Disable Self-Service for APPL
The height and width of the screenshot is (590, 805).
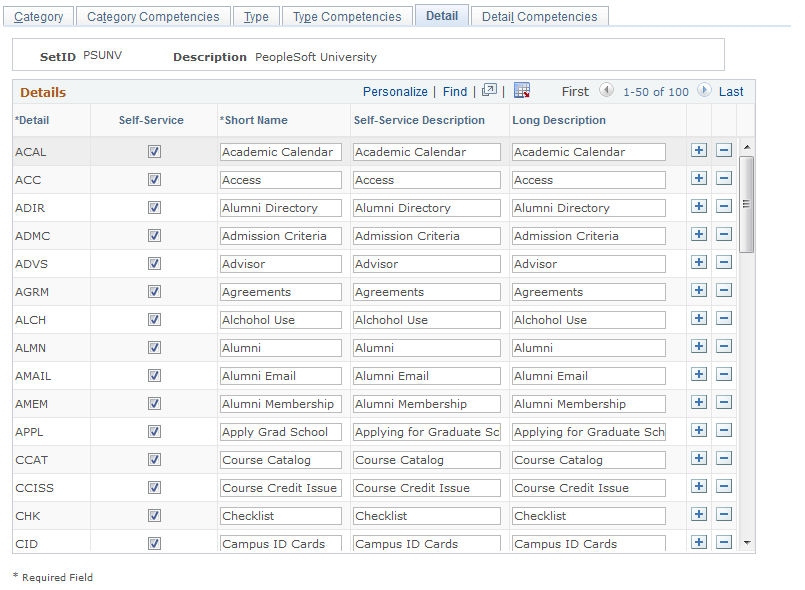tap(155, 431)
